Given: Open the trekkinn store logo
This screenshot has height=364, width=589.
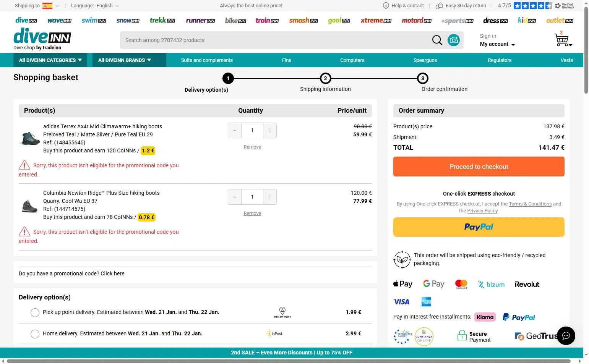Looking at the screenshot, I should [x=162, y=20].
